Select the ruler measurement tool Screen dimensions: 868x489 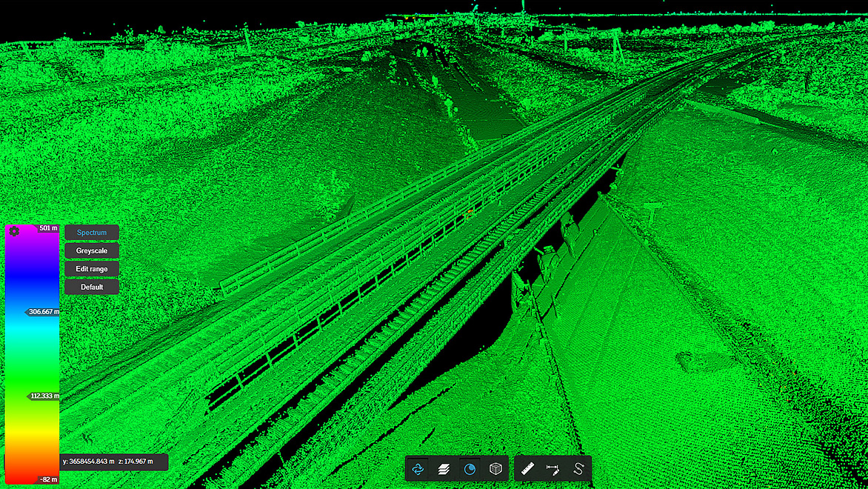tap(528, 468)
